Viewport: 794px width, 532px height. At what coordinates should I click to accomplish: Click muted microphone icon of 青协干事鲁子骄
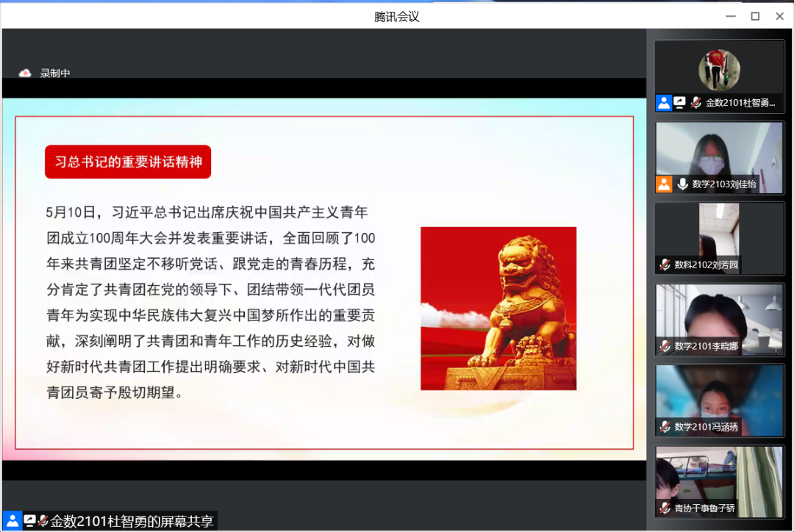[665, 508]
